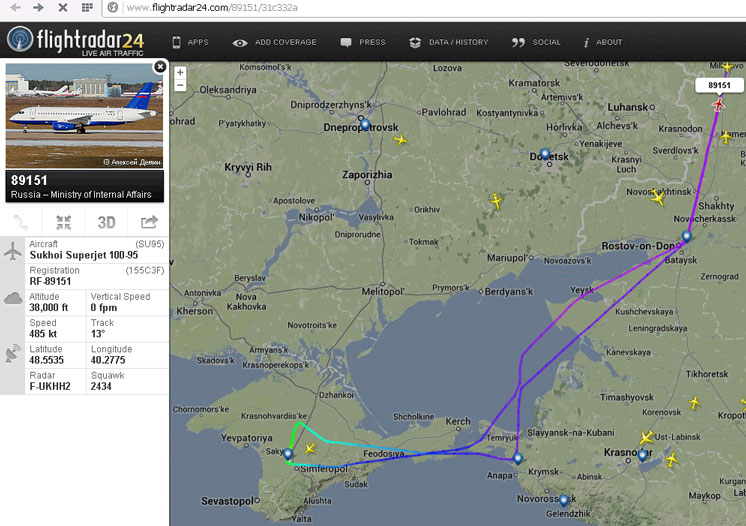Click the airport marker near Simferopol
Screen dimensions: 746x526
tap(287, 454)
